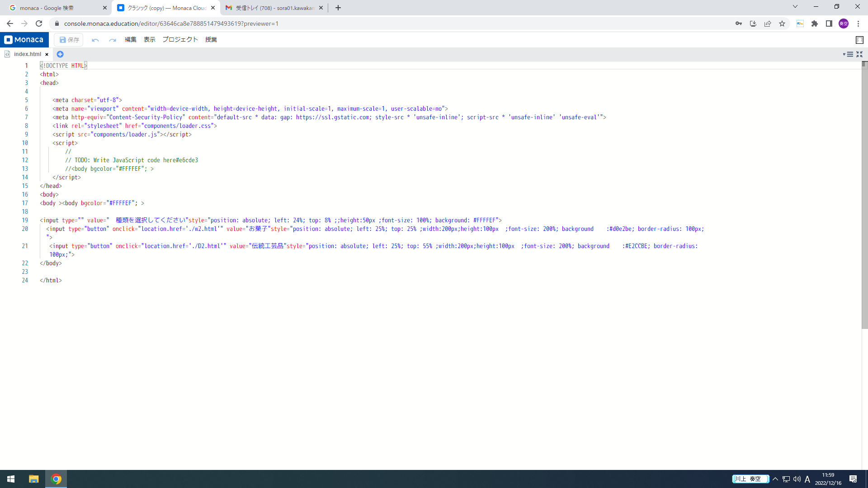Image resolution: width=868 pixels, height=488 pixels.
Task: Close the index.html file tab
Action: 47,54
